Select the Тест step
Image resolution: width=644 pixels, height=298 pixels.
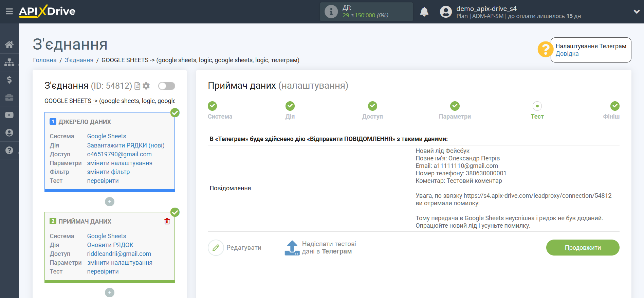coord(537,106)
